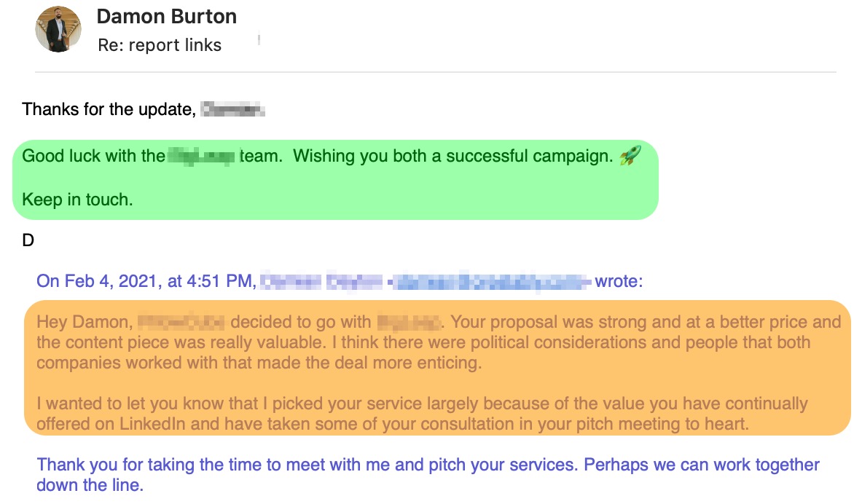The height and width of the screenshot is (504, 854).
Task: Select the Keep in touch line
Action: tap(77, 200)
